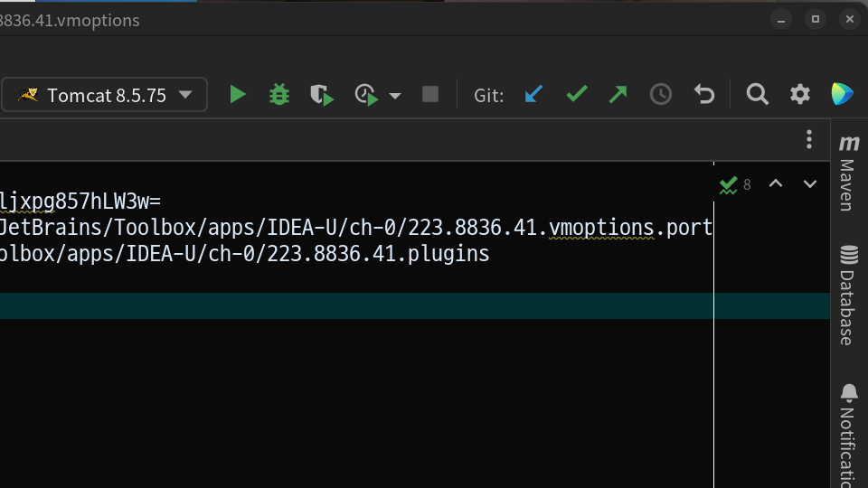The width and height of the screenshot is (868, 488).
Task: Push commits with Git green arrow
Action: click(x=618, y=95)
